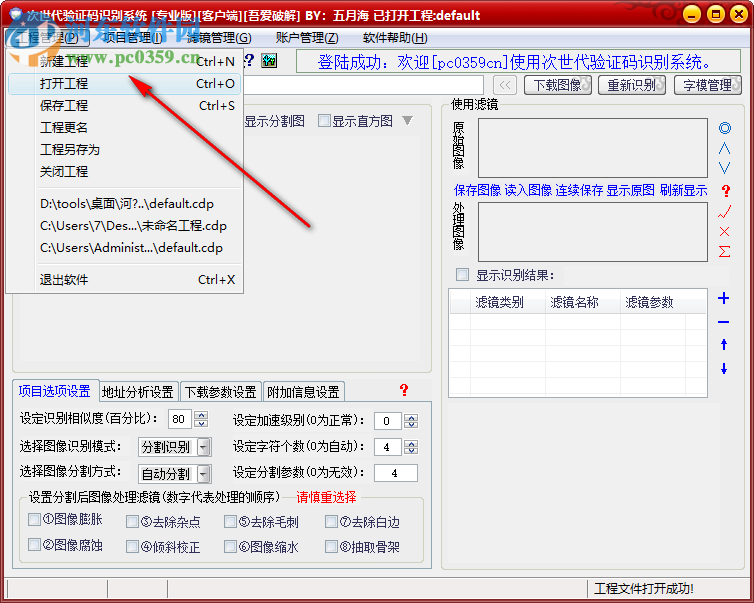Viewport: 754px width, 603px height.
Task: Click the 滤镜名称 column header
Action: [583, 302]
